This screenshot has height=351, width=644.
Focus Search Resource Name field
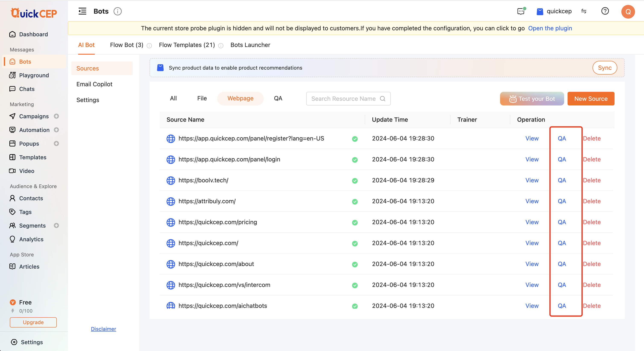click(348, 98)
